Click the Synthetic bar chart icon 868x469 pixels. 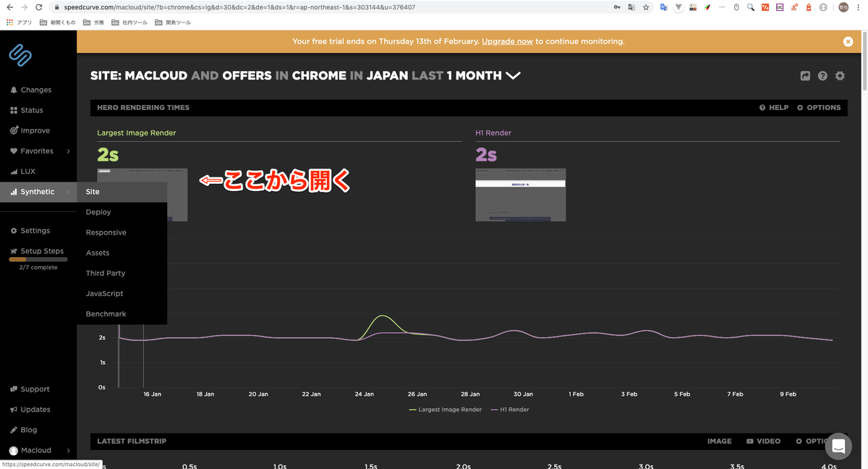pos(14,192)
